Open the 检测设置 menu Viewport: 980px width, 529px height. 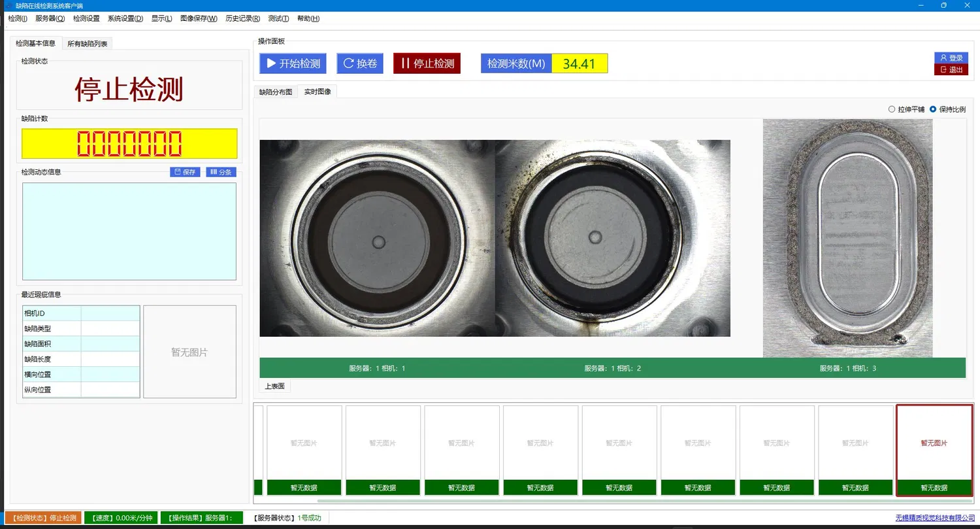[86, 18]
